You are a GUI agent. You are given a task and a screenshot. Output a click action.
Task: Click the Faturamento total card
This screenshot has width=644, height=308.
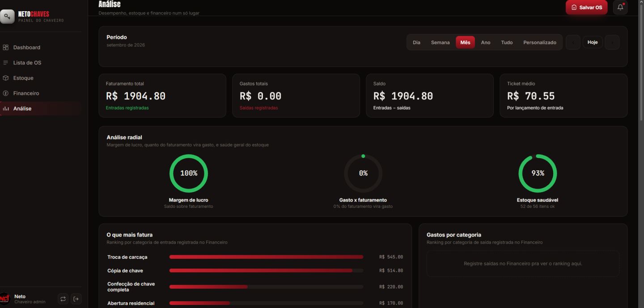(x=162, y=96)
